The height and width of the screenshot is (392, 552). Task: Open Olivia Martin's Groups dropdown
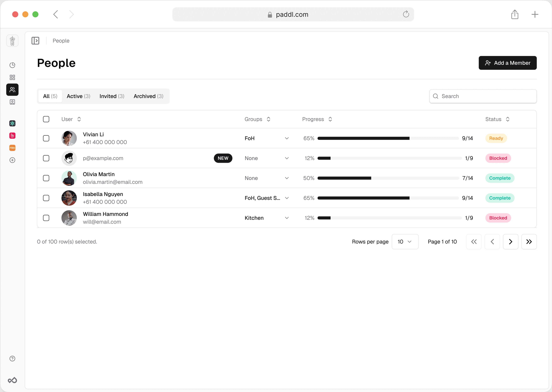tap(287, 178)
